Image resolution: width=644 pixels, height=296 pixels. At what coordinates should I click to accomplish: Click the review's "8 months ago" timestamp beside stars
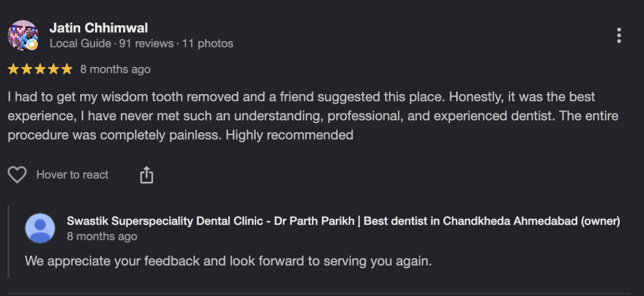(115, 69)
